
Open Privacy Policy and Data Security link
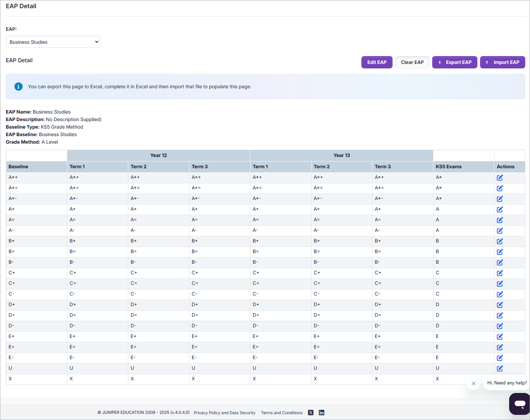click(x=224, y=413)
